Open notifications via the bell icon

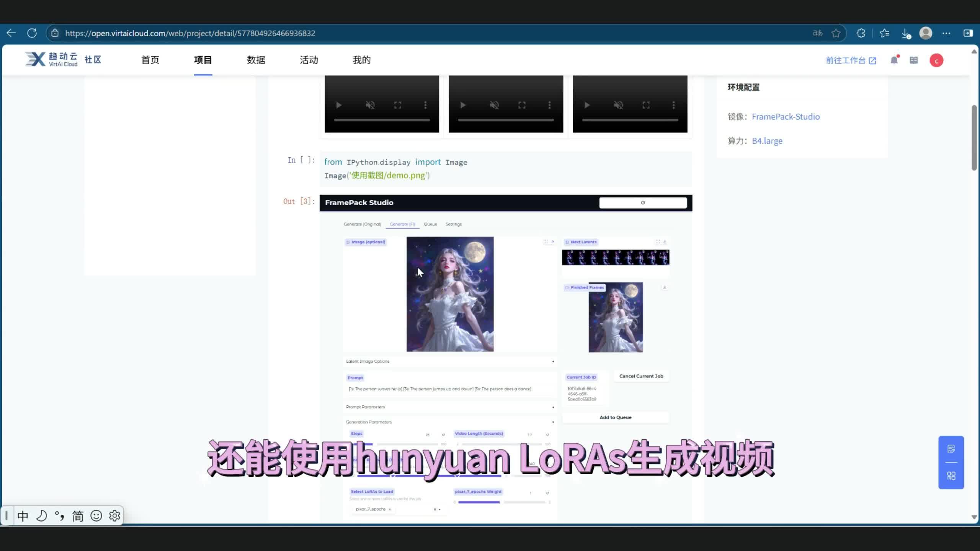[x=894, y=60]
